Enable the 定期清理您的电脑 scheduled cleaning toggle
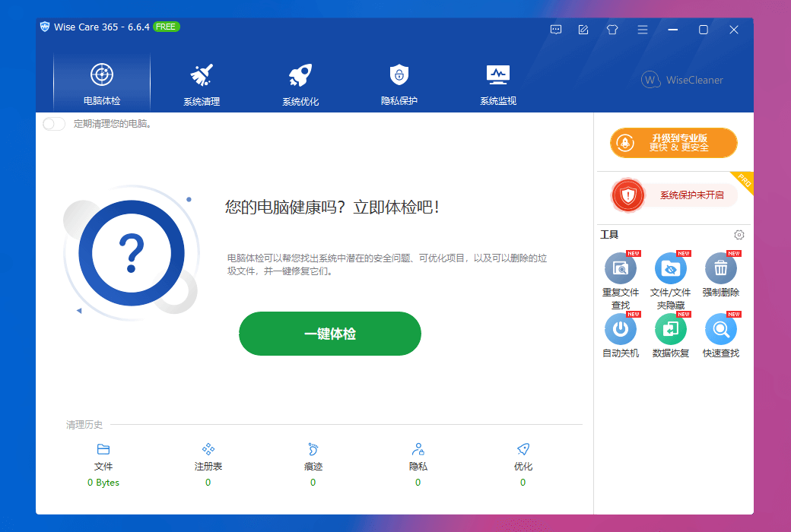 53,123
